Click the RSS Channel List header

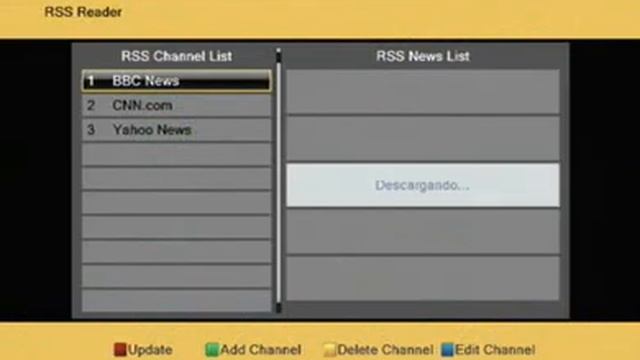[x=176, y=56]
